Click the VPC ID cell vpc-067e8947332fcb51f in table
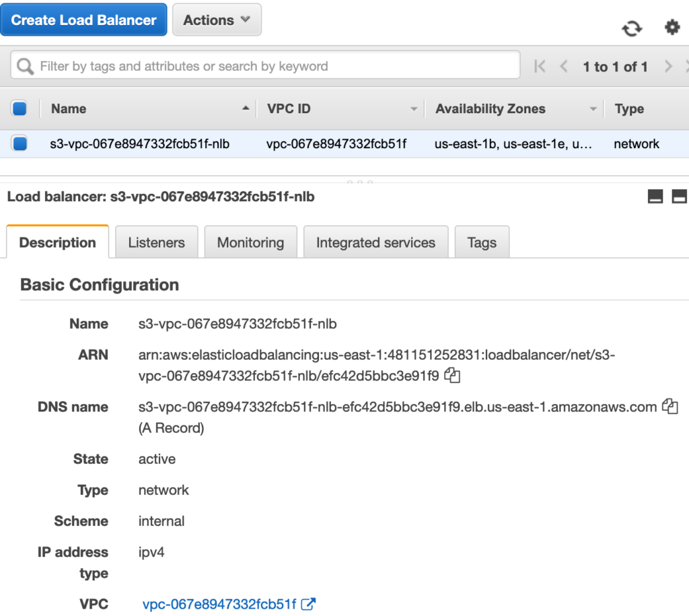Screen dimensions: 689x616 (x=336, y=144)
